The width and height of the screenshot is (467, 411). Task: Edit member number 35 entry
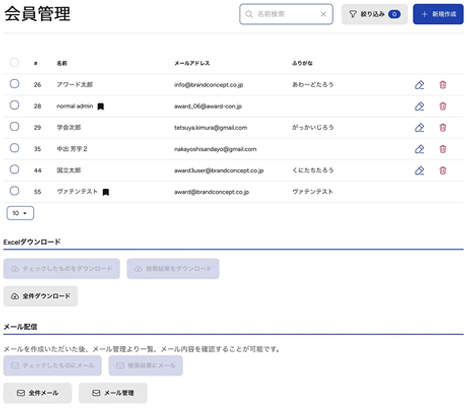(x=419, y=149)
